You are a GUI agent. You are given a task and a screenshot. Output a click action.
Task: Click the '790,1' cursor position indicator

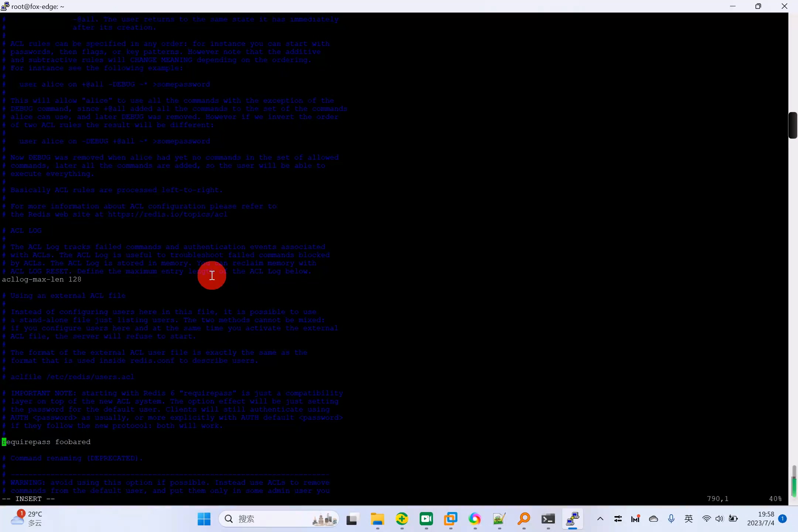[717, 499]
